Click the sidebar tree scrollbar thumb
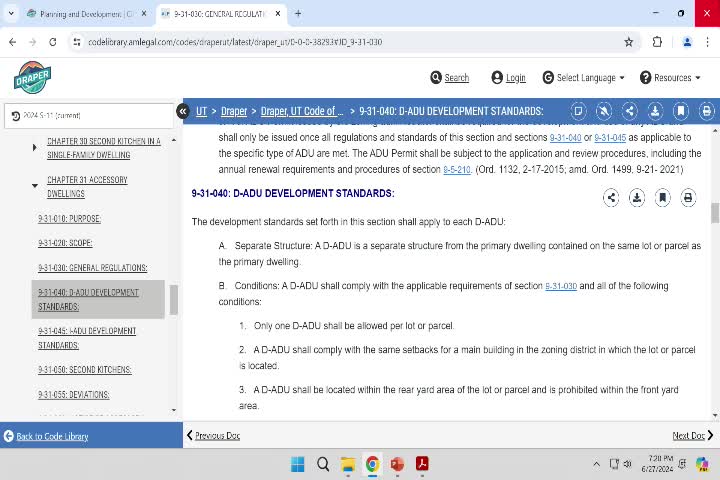 [x=174, y=300]
